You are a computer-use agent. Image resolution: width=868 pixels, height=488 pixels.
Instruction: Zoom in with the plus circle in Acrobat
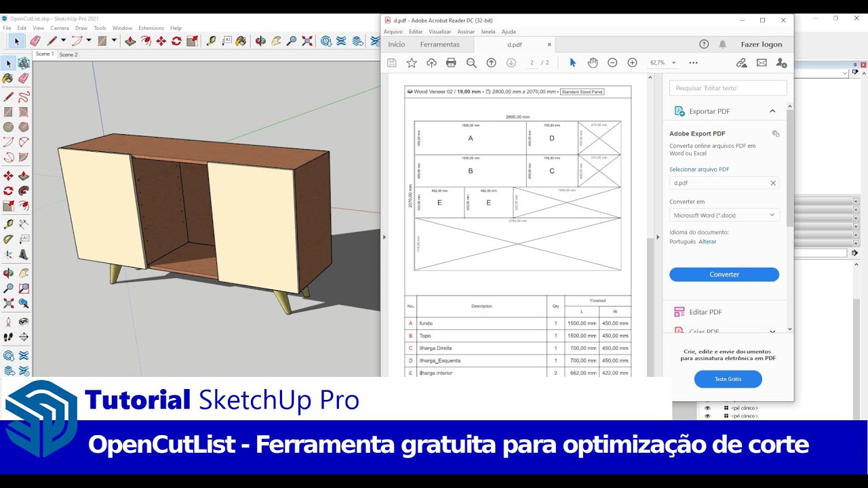(x=633, y=62)
